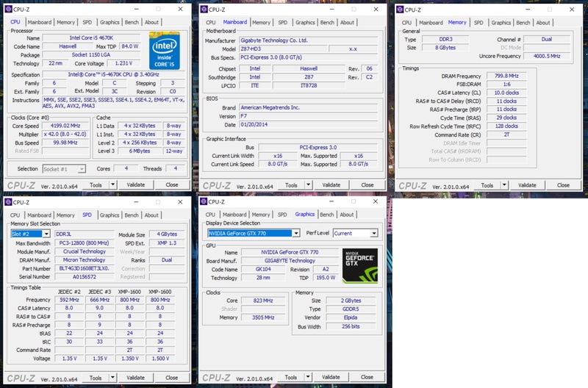Click CPU-Z app icon in Graphics window title bar
This screenshot has height=388, width=588.
click(204, 201)
